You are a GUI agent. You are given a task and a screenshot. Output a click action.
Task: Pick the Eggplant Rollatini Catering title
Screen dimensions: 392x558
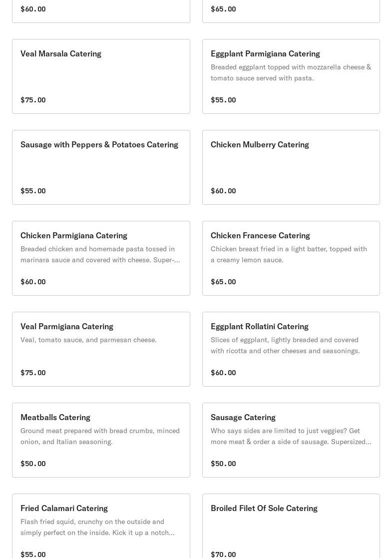pyautogui.click(x=260, y=326)
